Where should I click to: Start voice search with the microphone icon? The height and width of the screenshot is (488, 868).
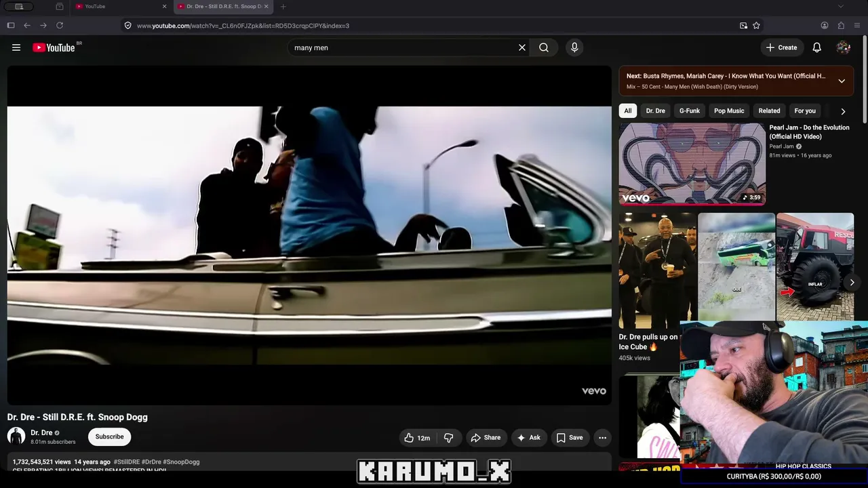pos(574,47)
